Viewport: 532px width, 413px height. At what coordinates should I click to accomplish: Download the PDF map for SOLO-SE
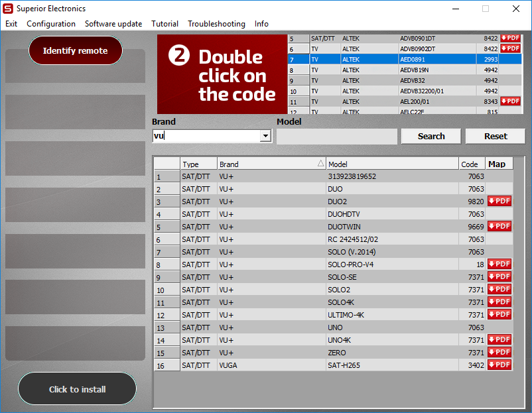pos(499,276)
